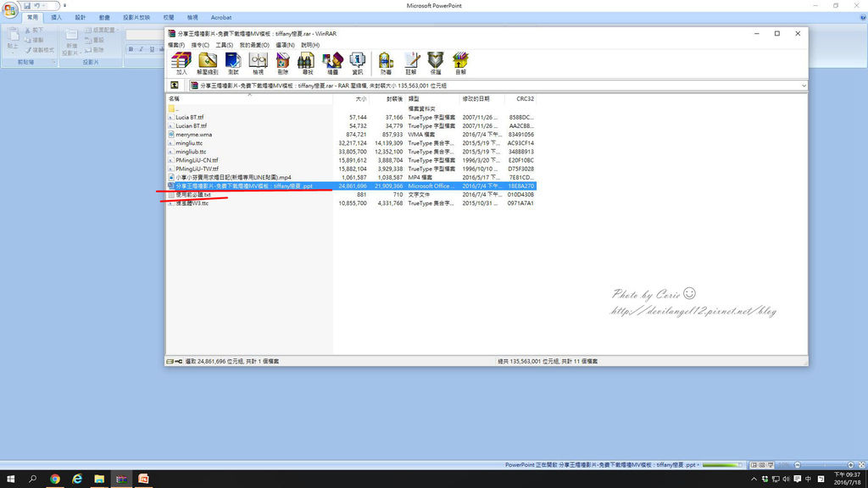Click the PowerPoint file-opening progress bar
868x488 pixels.
722,465
